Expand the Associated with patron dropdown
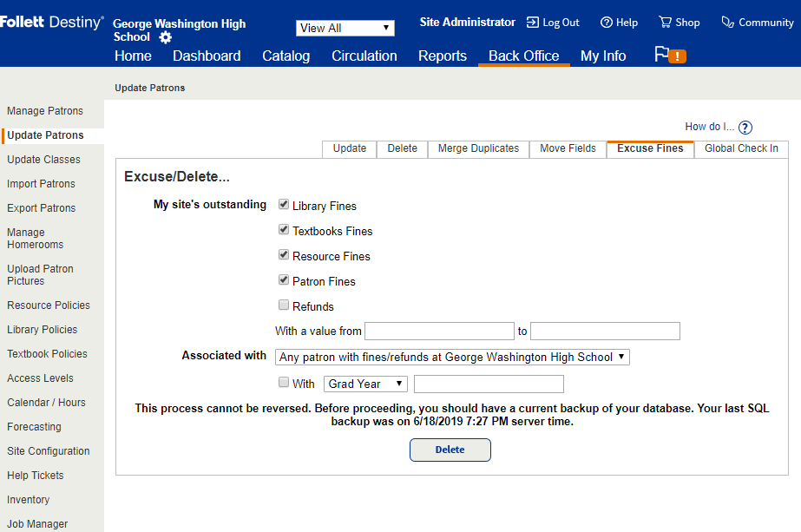 452,358
